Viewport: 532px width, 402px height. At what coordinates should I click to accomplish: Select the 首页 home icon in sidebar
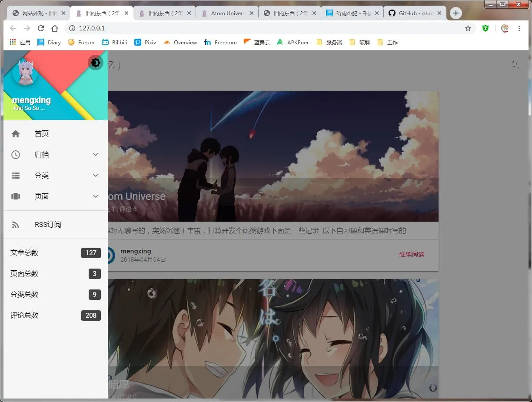coord(16,133)
